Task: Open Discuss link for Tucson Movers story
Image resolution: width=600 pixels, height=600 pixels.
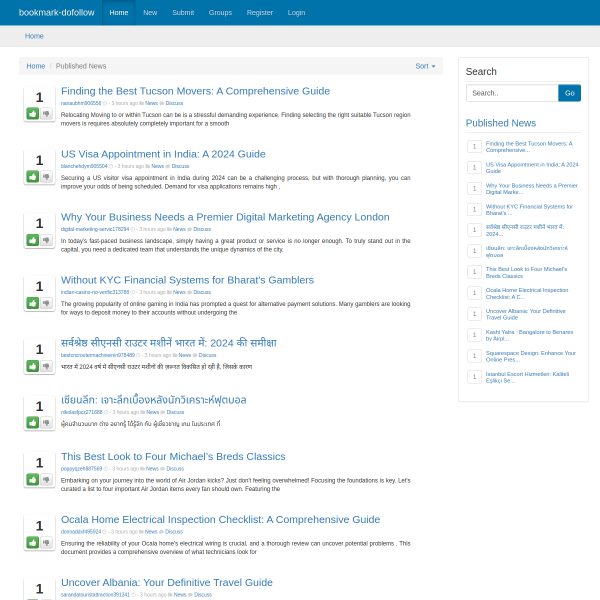Action: (x=174, y=103)
